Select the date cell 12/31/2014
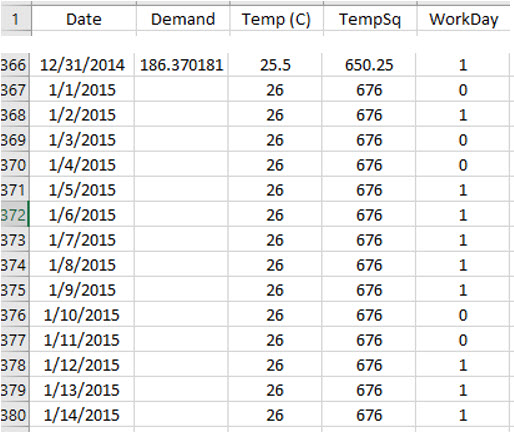 coord(82,65)
